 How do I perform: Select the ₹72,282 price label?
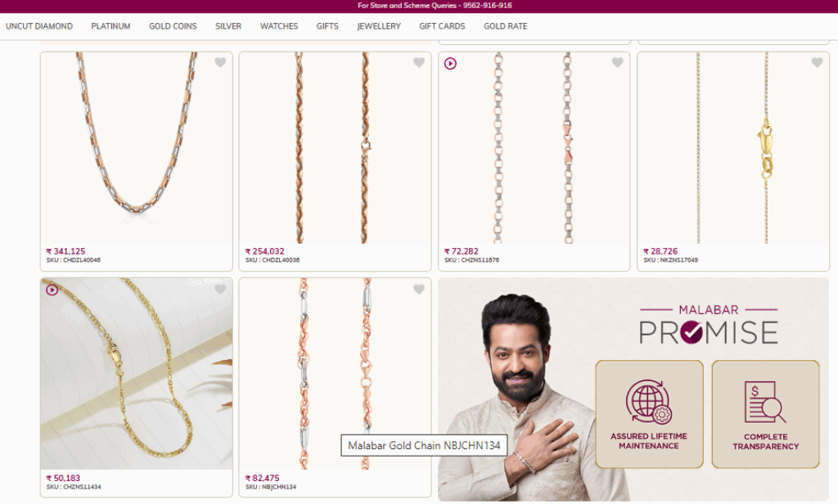(x=462, y=251)
